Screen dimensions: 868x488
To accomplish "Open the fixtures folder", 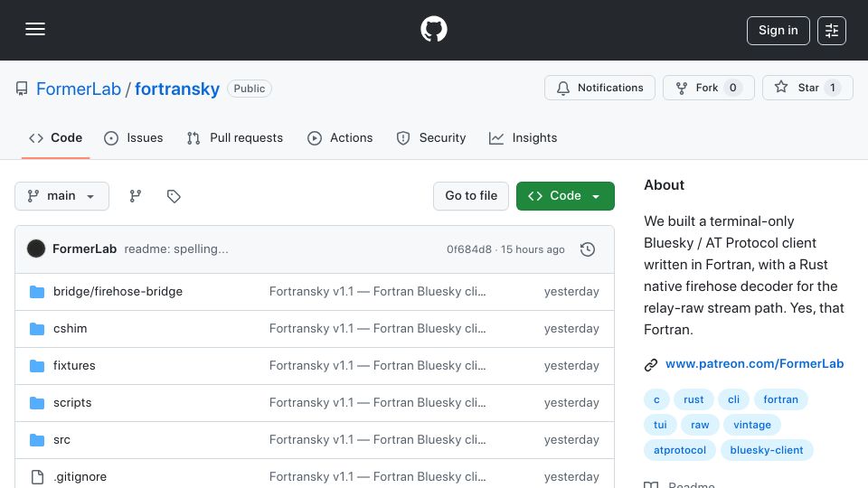I will (x=74, y=366).
